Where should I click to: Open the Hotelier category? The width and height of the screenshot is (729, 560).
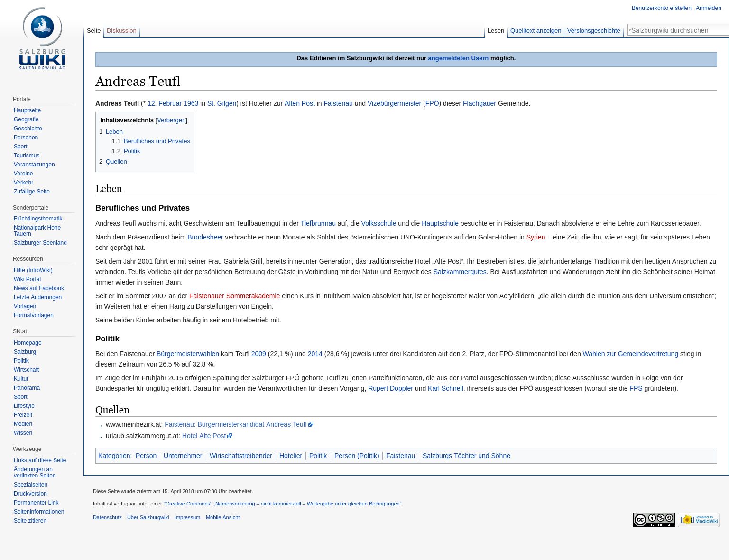[x=291, y=456]
